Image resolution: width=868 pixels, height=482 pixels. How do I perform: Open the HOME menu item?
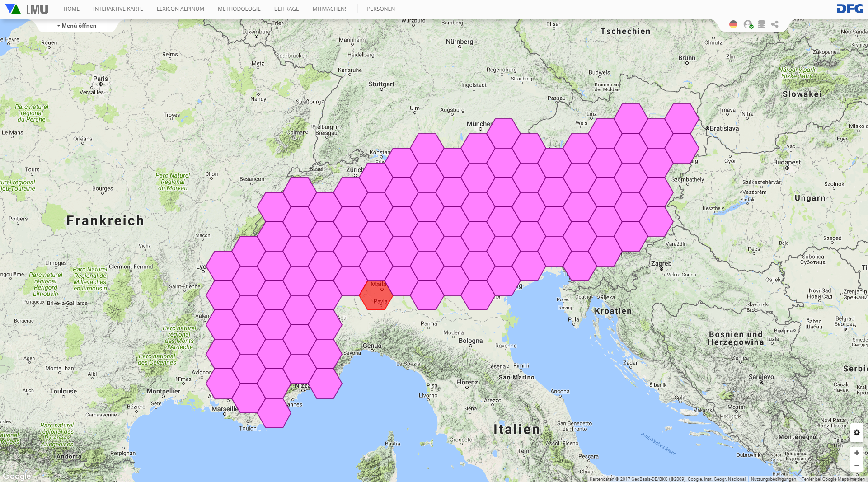71,9
